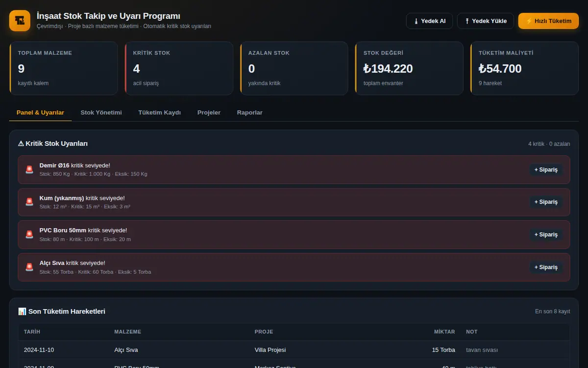Select the Kritik Stok summary card
The width and height of the screenshot is (588, 368).
(179, 68)
